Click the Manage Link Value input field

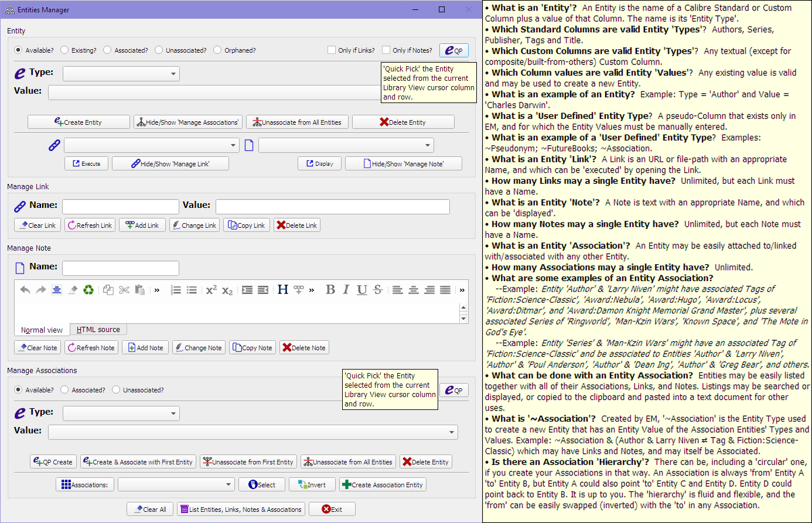coord(333,206)
